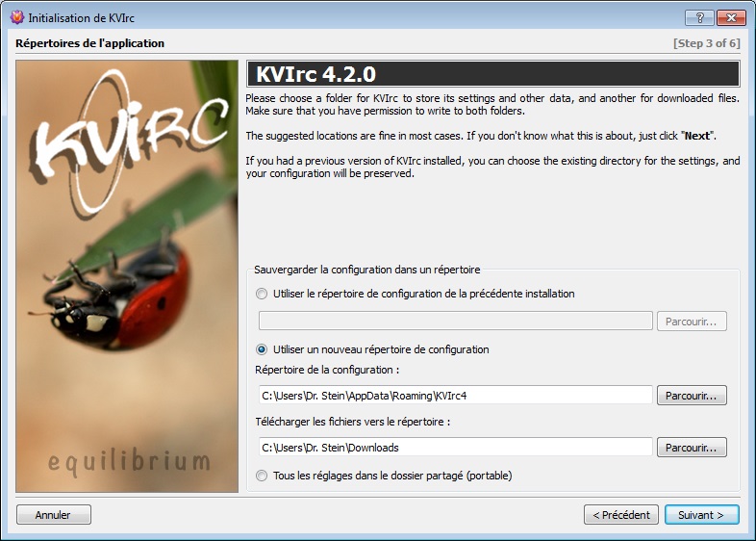
Task: Enable the portable shared folder radio option
Action: click(x=262, y=475)
